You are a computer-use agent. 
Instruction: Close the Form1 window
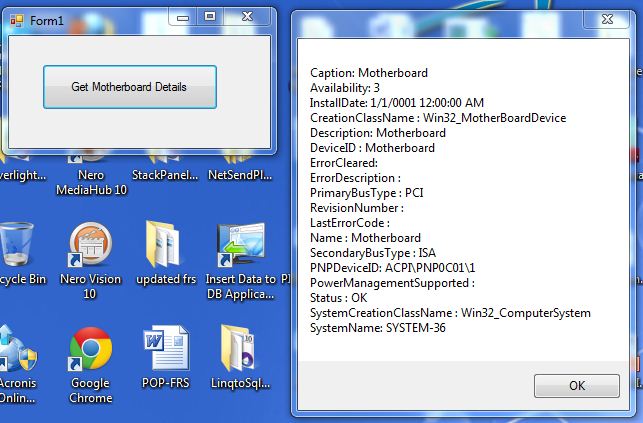[x=247, y=17]
